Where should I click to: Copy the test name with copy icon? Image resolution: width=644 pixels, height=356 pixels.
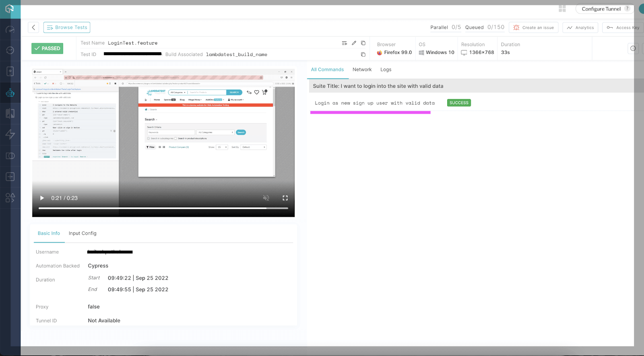pos(363,43)
